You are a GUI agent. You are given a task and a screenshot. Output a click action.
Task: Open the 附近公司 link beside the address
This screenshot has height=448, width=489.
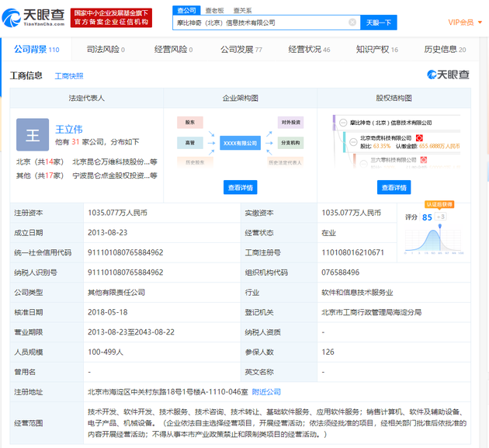[x=266, y=392]
